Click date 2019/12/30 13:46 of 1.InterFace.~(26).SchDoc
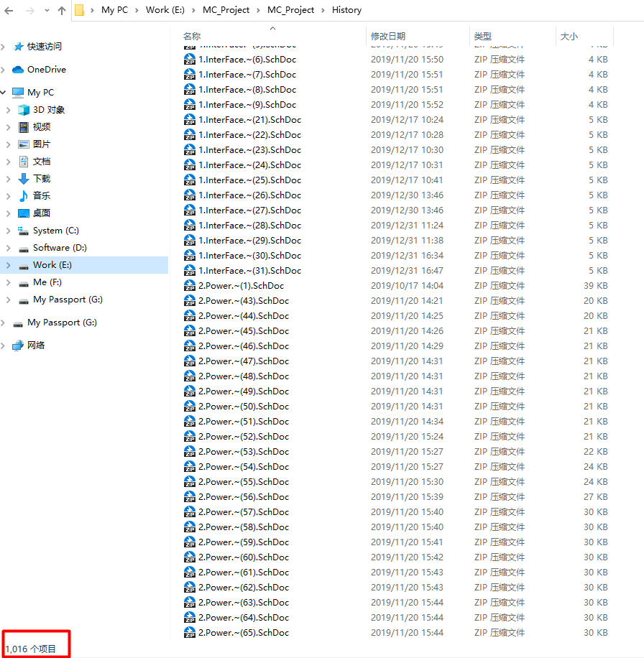This screenshot has width=644, height=658. [407, 195]
